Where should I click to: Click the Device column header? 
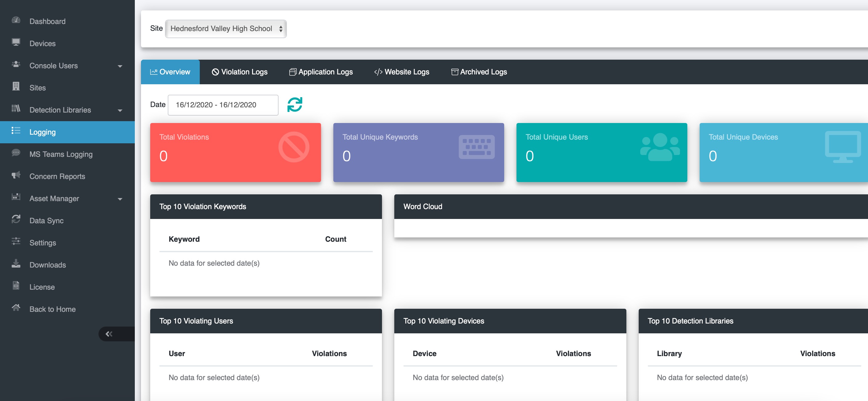(x=424, y=354)
